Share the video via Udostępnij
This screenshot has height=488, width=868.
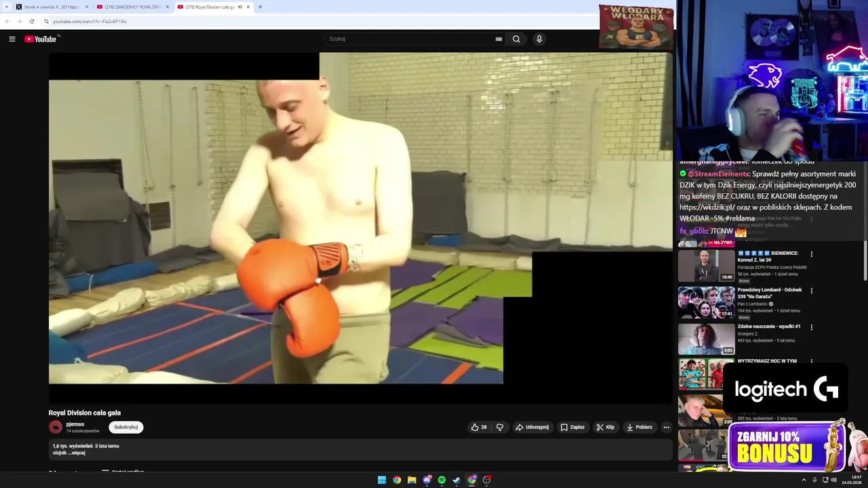point(532,427)
